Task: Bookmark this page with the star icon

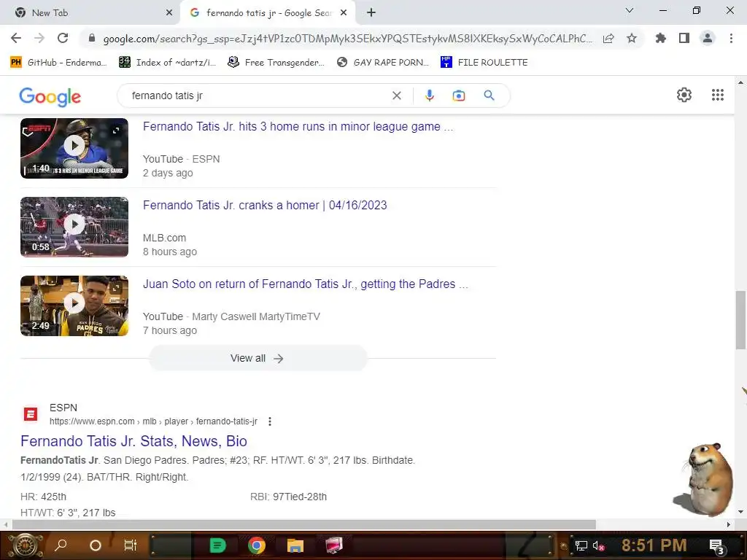Action: (x=632, y=38)
